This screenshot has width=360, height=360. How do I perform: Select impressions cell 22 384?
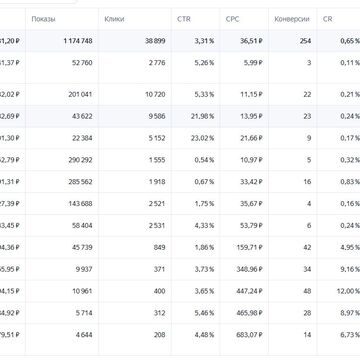point(82,138)
